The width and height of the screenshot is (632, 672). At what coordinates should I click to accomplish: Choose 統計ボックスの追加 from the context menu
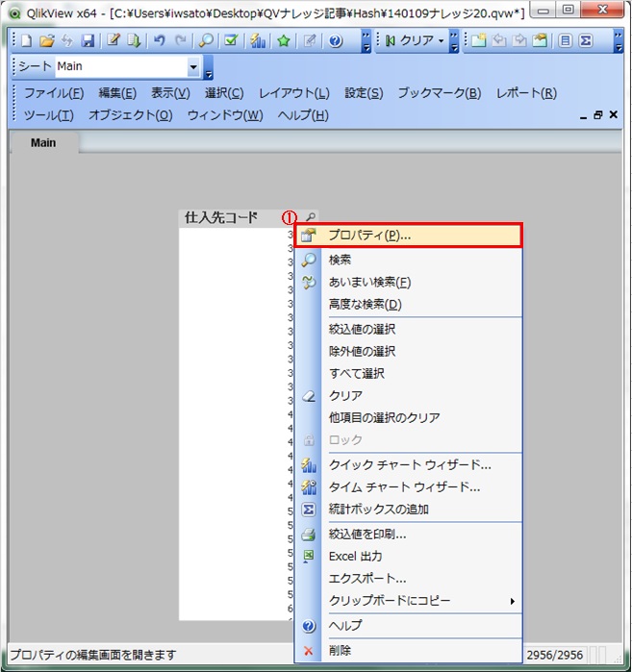click(408, 510)
